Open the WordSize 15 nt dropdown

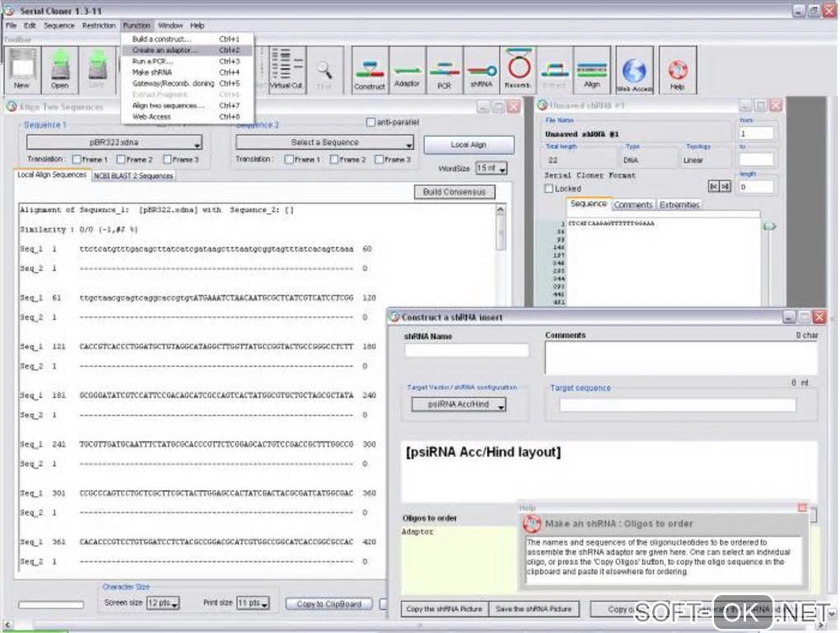pyautogui.click(x=491, y=168)
